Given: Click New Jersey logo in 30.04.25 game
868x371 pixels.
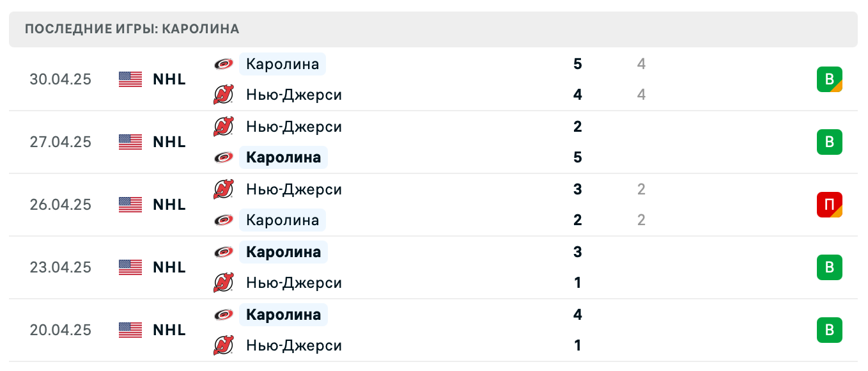Looking at the screenshot, I should tap(224, 95).
